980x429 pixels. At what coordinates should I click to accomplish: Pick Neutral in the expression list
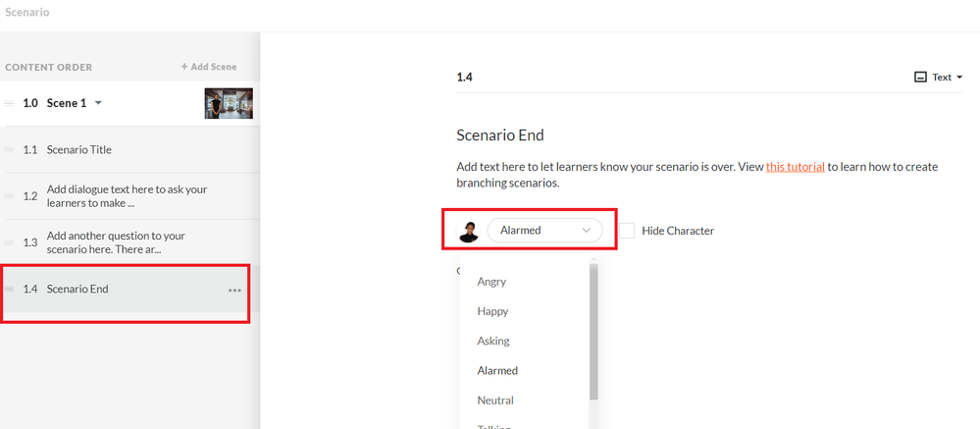pos(495,401)
